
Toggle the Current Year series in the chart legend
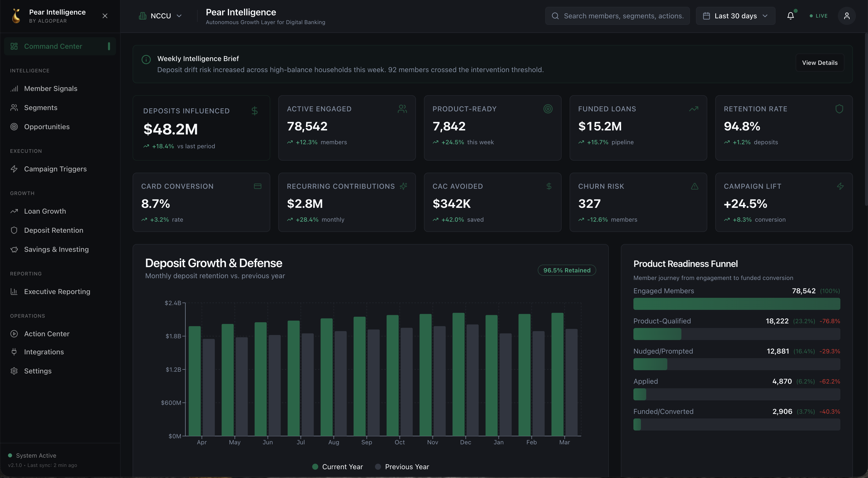[x=337, y=466]
